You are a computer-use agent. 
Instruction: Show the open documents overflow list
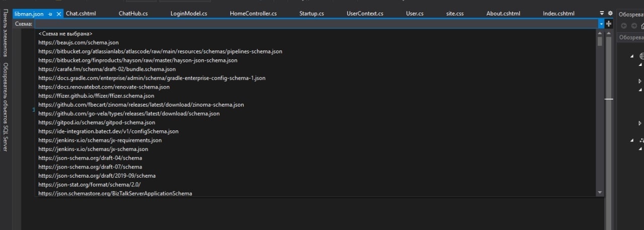tap(602, 14)
